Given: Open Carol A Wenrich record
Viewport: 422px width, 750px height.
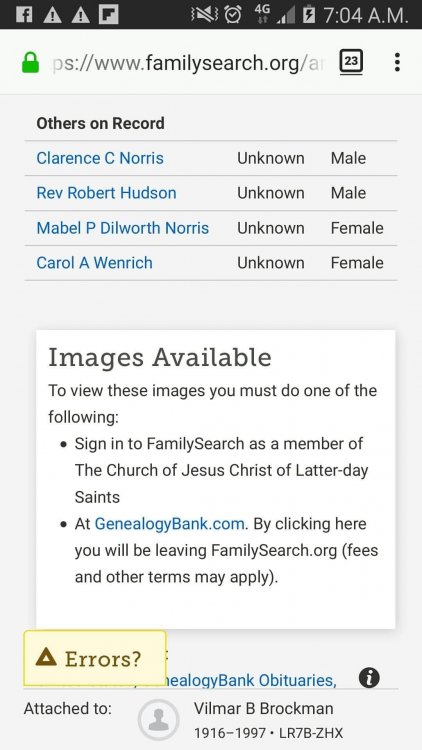Looking at the screenshot, I should point(94,263).
